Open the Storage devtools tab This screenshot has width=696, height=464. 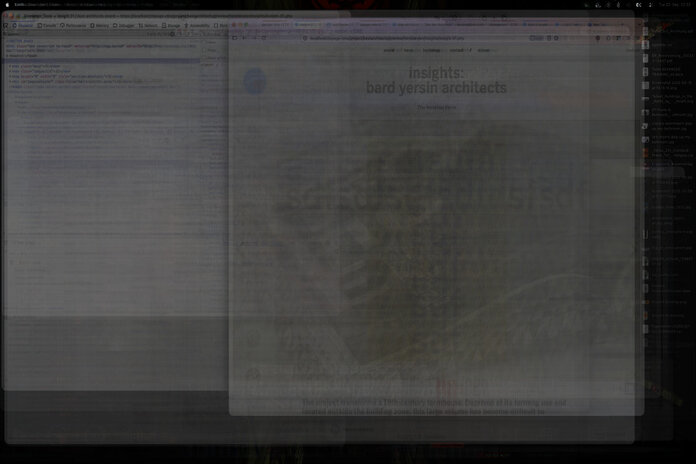click(171, 26)
